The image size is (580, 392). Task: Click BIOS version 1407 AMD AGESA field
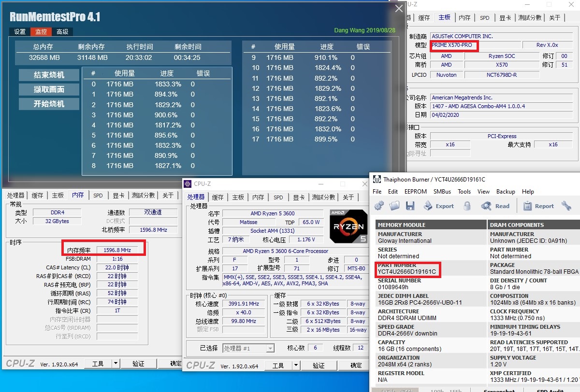(x=501, y=106)
